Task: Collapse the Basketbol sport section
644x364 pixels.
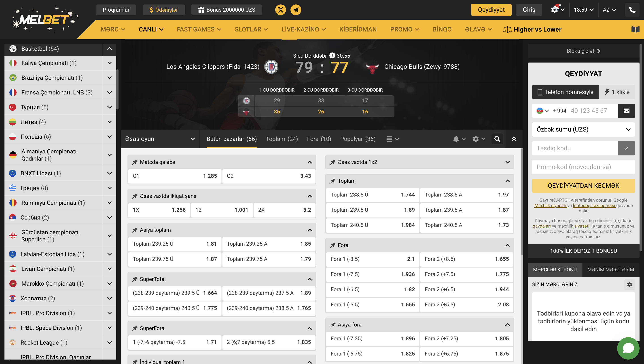Action: [x=109, y=49]
